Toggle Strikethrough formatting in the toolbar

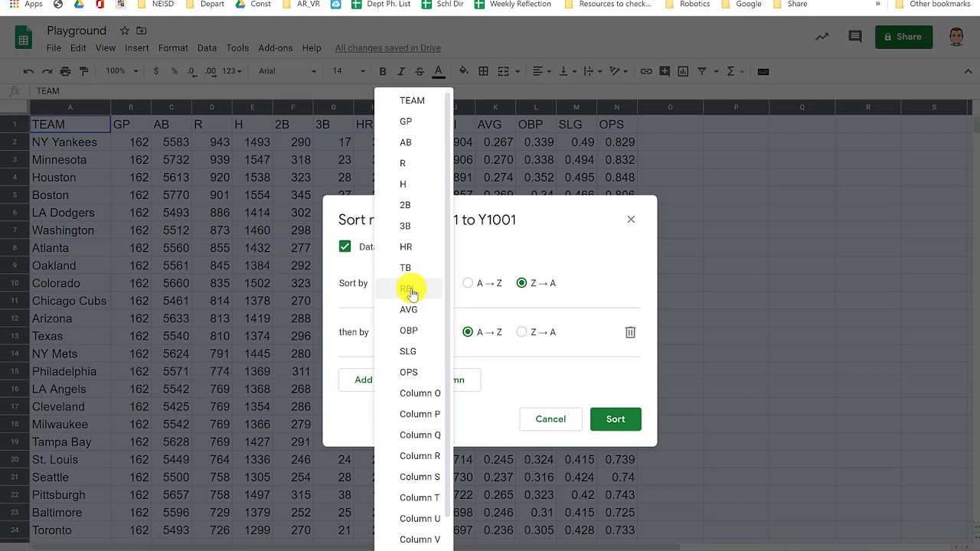(x=420, y=71)
